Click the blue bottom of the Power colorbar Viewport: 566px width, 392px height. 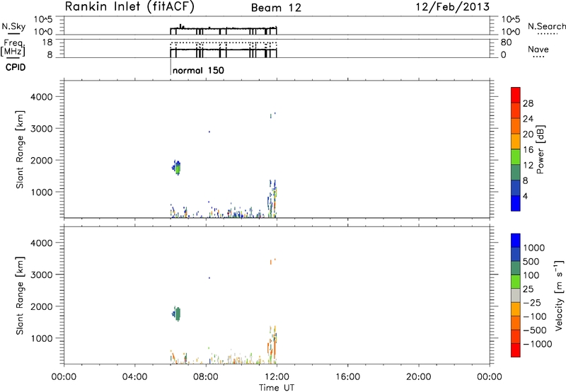pyautogui.click(x=516, y=203)
